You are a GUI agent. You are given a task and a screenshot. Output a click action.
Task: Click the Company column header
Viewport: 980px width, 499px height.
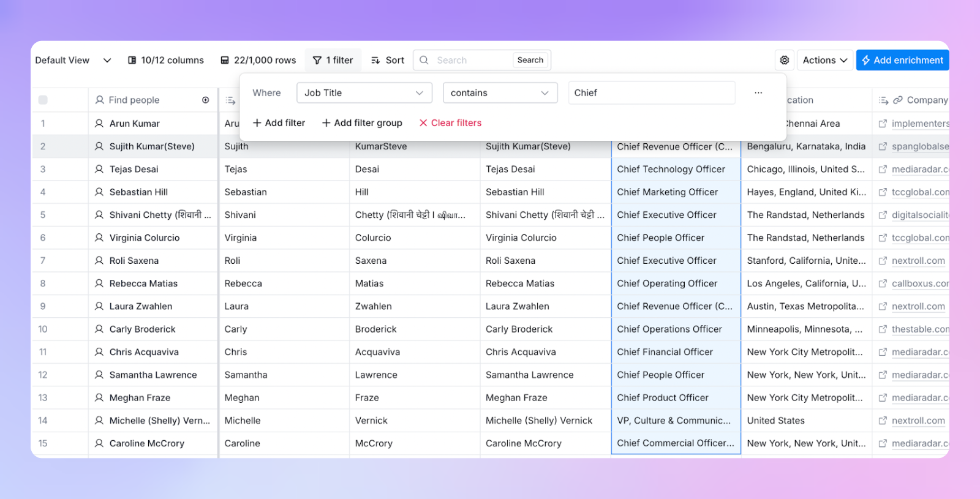[x=911, y=100]
